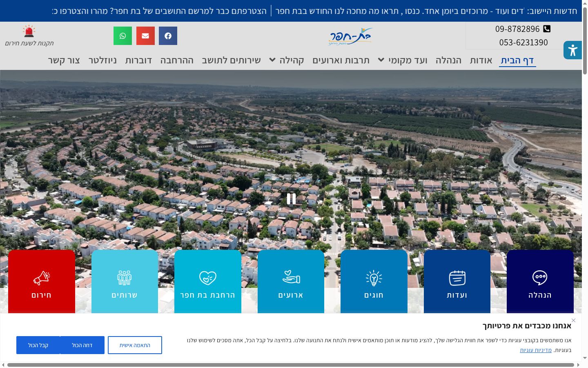Open the חוגים lightbulb tile

374,282
